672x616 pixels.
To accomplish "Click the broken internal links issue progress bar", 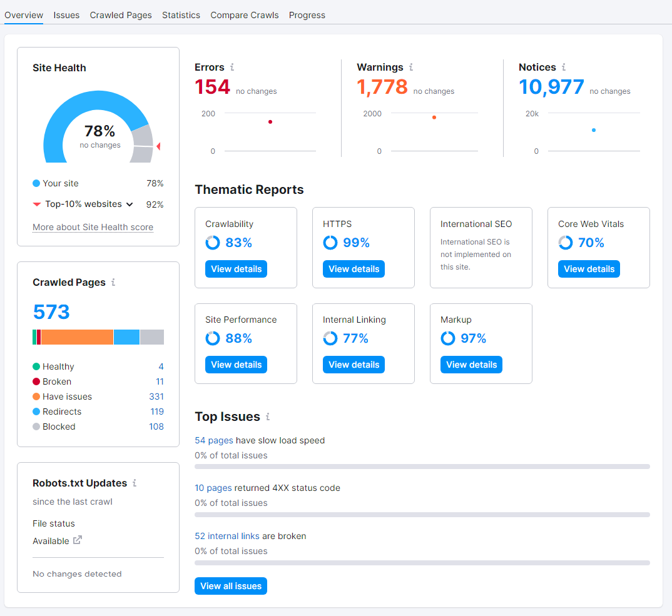I will point(422,562).
